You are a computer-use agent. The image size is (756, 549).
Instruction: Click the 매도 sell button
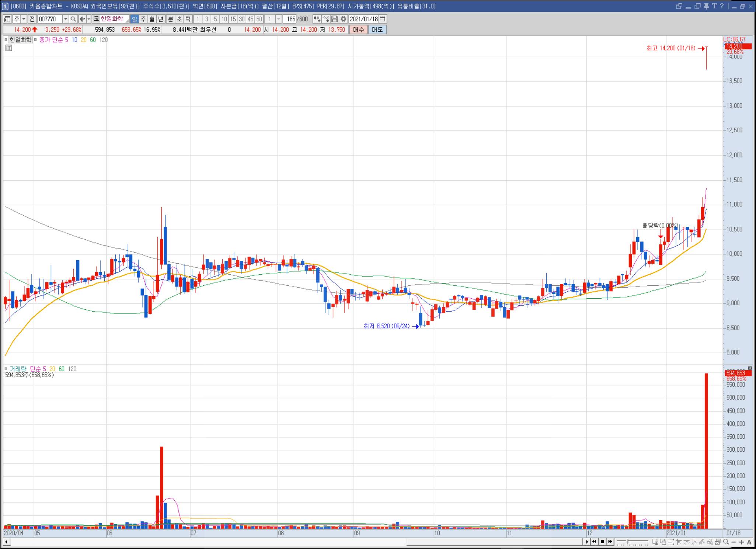377,30
